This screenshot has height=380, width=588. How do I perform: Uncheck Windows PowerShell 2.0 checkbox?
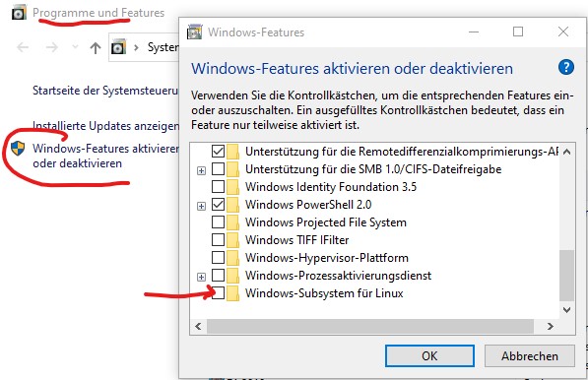[x=219, y=204]
